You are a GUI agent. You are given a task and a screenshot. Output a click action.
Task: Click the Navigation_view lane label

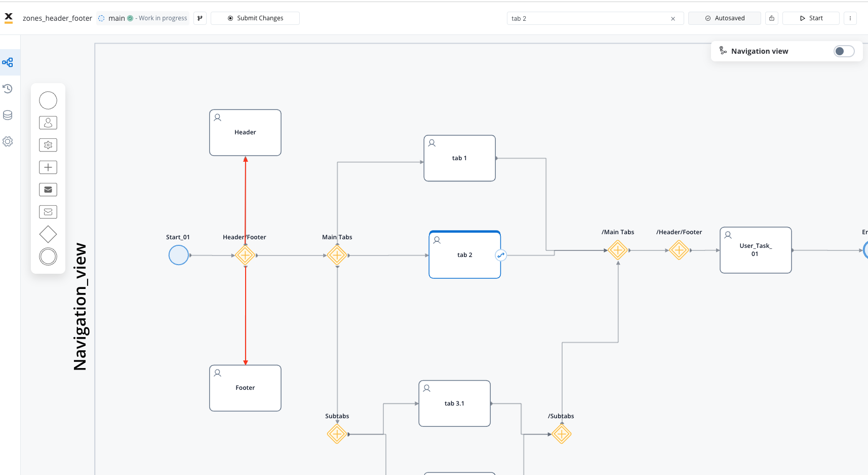(x=80, y=307)
